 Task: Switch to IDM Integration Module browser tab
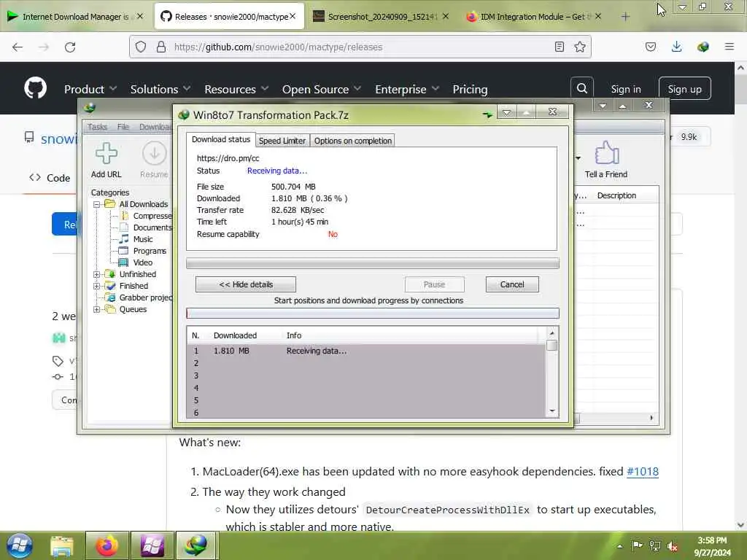tap(533, 17)
